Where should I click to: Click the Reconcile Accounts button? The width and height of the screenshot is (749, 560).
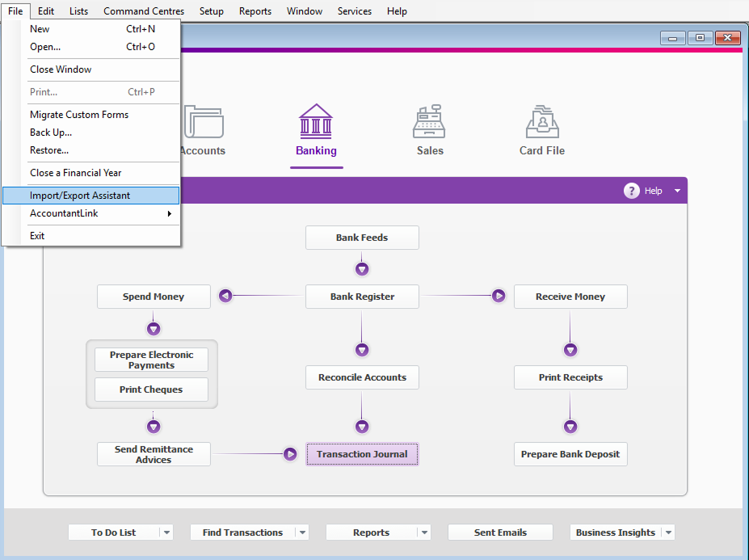coord(362,377)
